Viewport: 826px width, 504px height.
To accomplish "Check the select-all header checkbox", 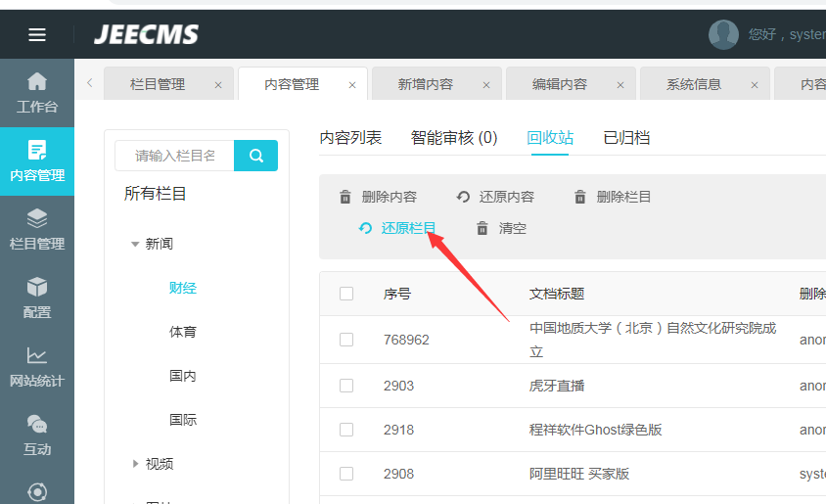I will [346, 294].
